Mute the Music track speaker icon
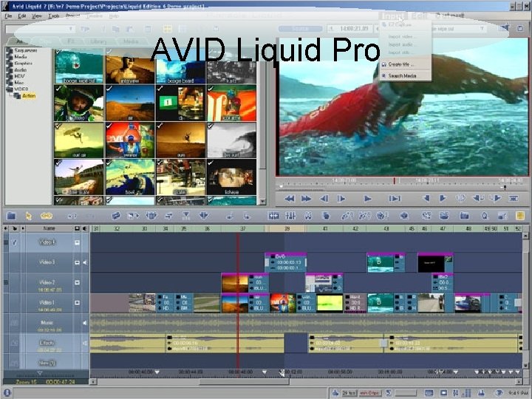 85,323
